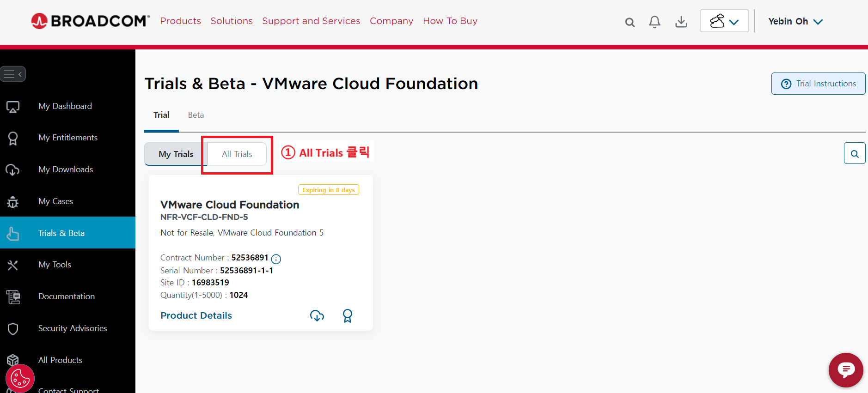Viewport: 868px width, 393px height.
Task: Open the Products navigation menu
Action: click(180, 21)
